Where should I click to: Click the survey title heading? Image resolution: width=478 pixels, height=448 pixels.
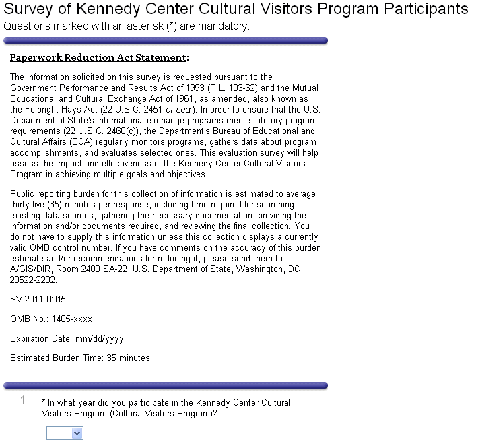click(x=236, y=9)
